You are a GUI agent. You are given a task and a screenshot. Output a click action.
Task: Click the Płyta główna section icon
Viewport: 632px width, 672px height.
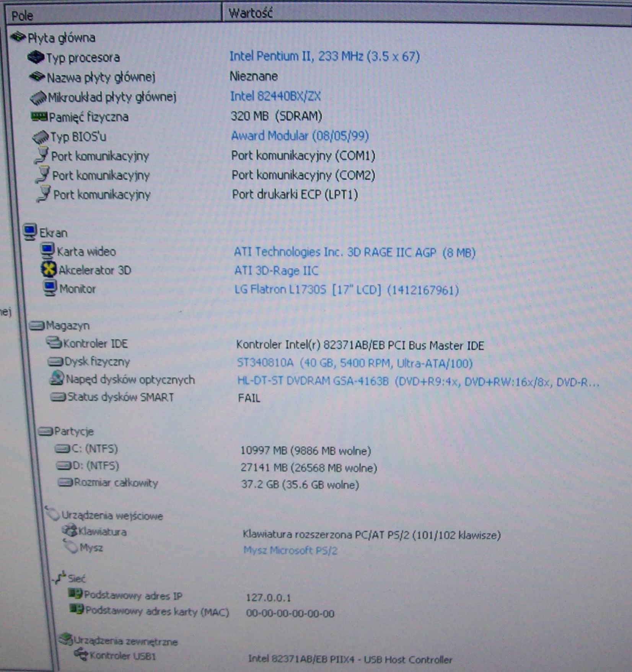[x=18, y=37]
